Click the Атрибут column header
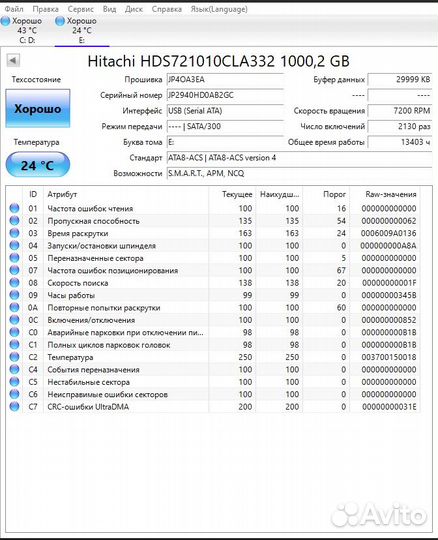 point(126,194)
